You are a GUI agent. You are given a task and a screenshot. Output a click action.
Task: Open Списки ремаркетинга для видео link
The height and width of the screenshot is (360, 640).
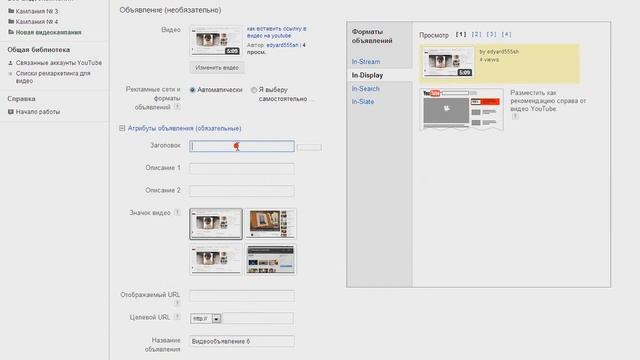pos(53,77)
